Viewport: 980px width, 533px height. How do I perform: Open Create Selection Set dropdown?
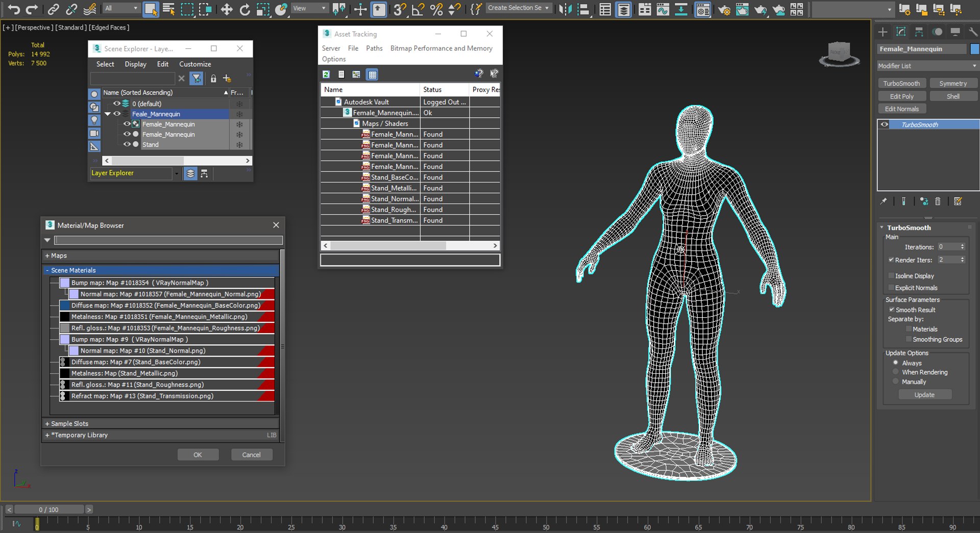(519, 8)
